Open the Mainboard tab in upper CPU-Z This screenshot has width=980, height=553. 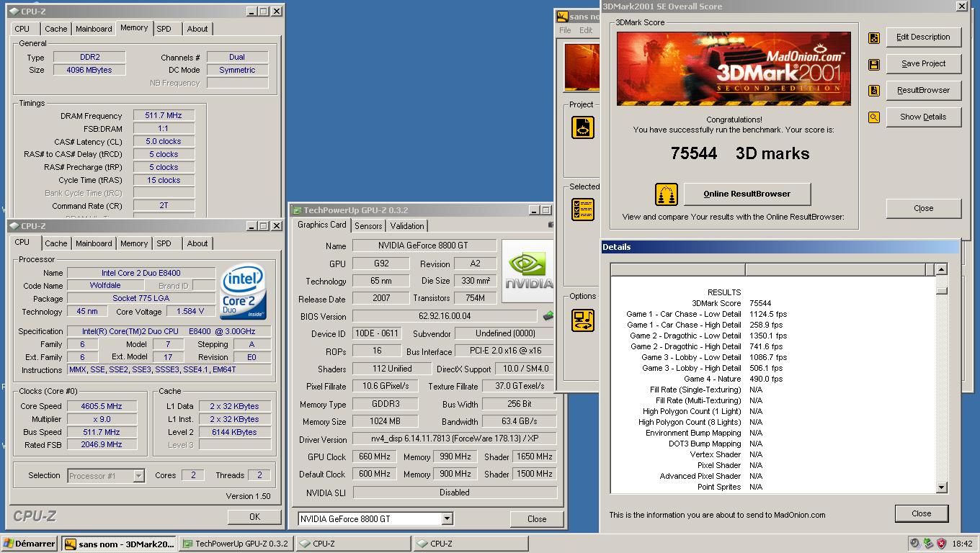click(94, 29)
